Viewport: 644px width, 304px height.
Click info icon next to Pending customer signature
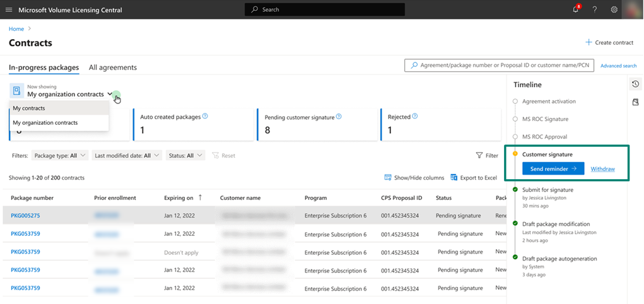(x=339, y=117)
